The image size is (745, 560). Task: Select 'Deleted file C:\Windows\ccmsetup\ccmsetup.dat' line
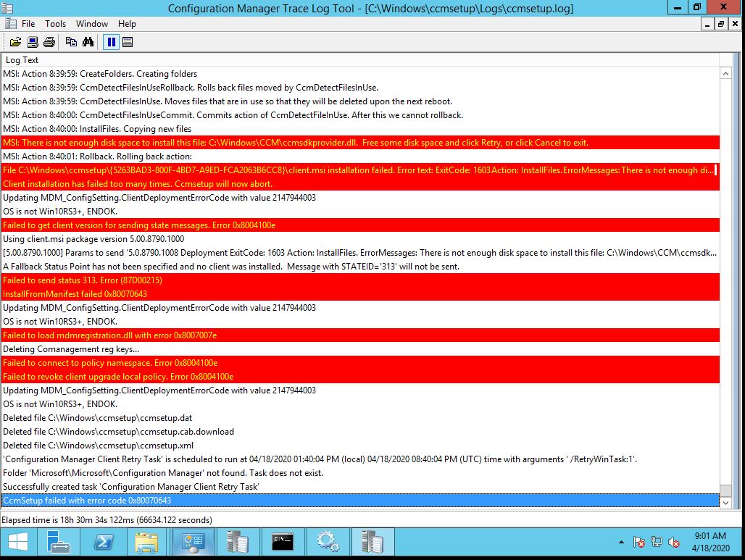(x=360, y=418)
